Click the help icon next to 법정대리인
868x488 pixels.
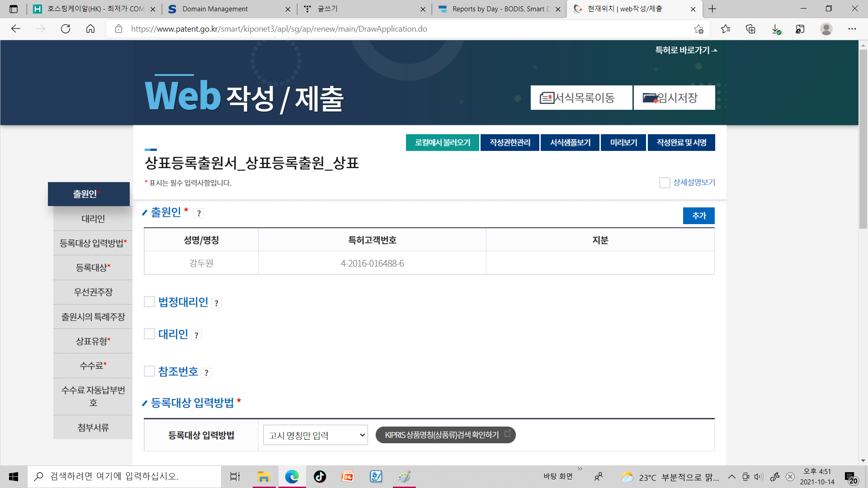click(217, 303)
